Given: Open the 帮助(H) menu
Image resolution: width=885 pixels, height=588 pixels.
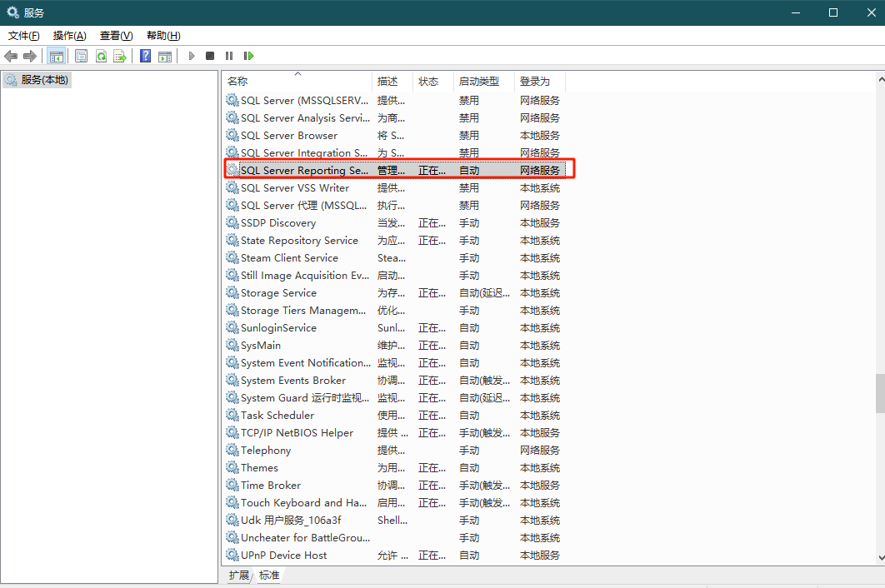Looking at the screenshot, I should [x=163, y=36].
